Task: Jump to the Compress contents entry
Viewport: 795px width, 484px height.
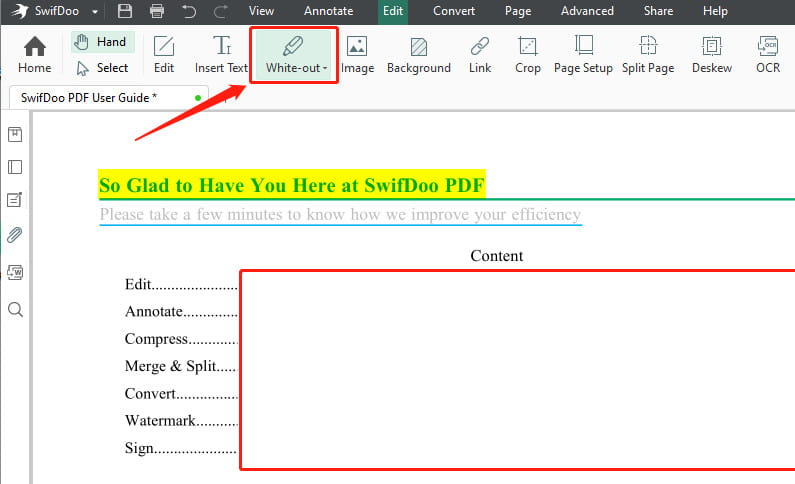Action: point(181,339)
